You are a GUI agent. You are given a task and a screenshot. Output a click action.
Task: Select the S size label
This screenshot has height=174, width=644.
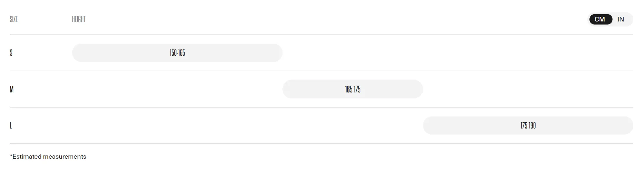click(11, 53)
